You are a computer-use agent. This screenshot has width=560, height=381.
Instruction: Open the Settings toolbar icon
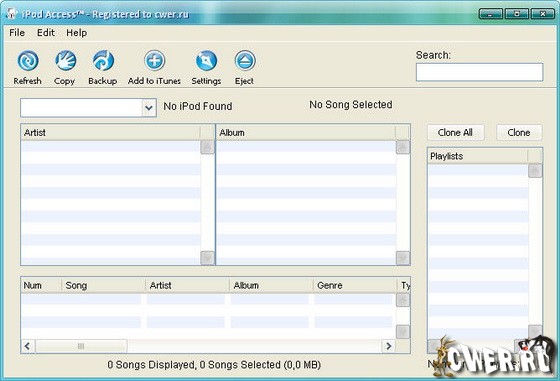point(206,61)
